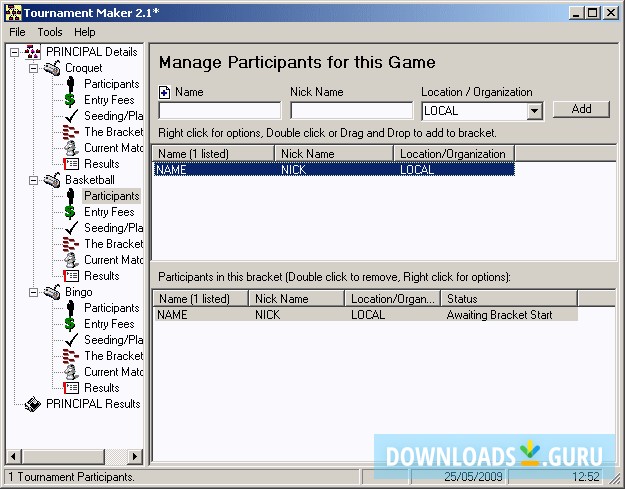Open Croquet Seeding/Pla tree item
Viewport: 625px width, 489px height.
[x=113, y=116]
